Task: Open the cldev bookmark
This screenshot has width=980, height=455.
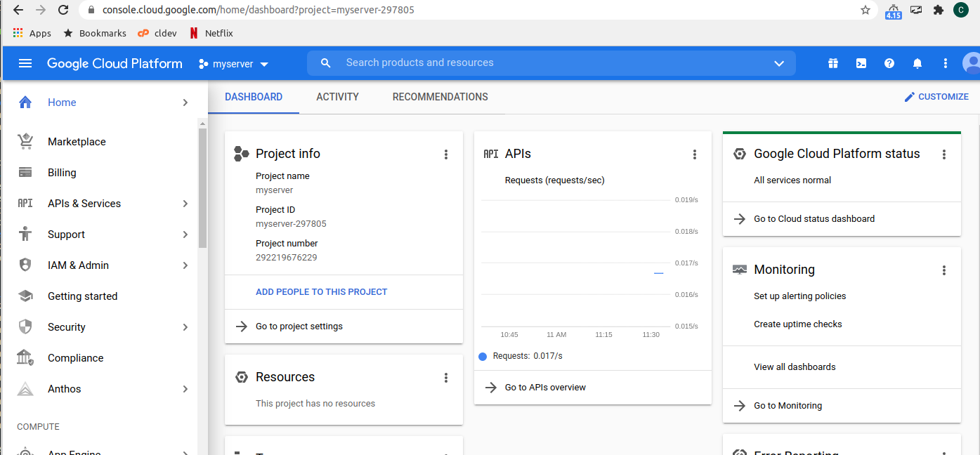Action: coord(157,33)
